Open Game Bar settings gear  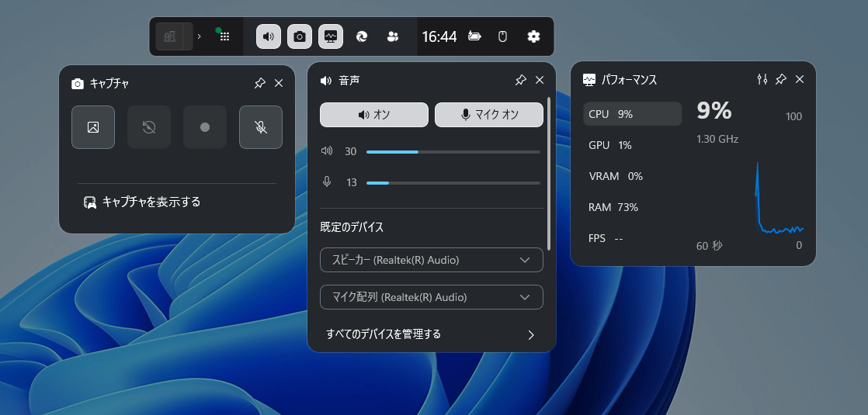[x=533, y=36]
